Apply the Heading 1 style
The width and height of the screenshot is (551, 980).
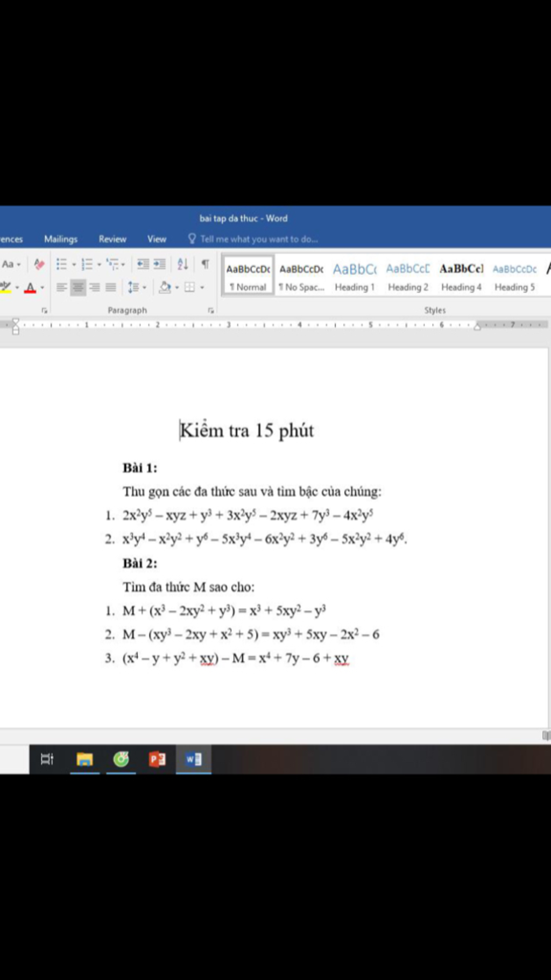(x=355, y=276)
